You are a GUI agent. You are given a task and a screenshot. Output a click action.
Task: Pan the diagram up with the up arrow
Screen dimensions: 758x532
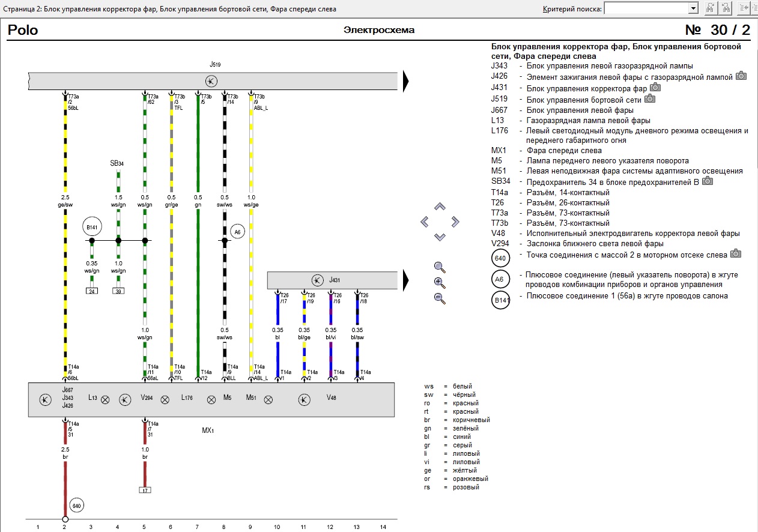[440, 207]
